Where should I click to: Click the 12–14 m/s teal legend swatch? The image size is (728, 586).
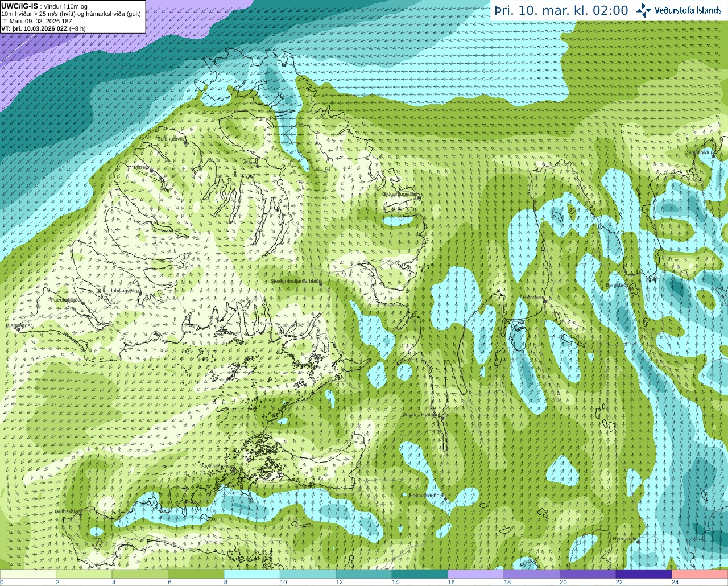(x=364, y=574)
